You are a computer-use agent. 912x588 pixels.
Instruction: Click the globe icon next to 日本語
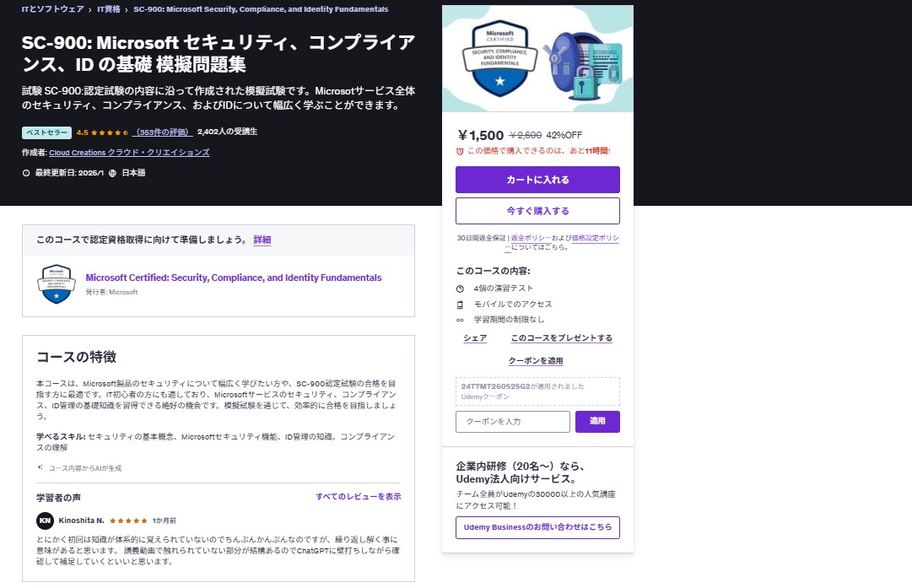pos(112,173)
